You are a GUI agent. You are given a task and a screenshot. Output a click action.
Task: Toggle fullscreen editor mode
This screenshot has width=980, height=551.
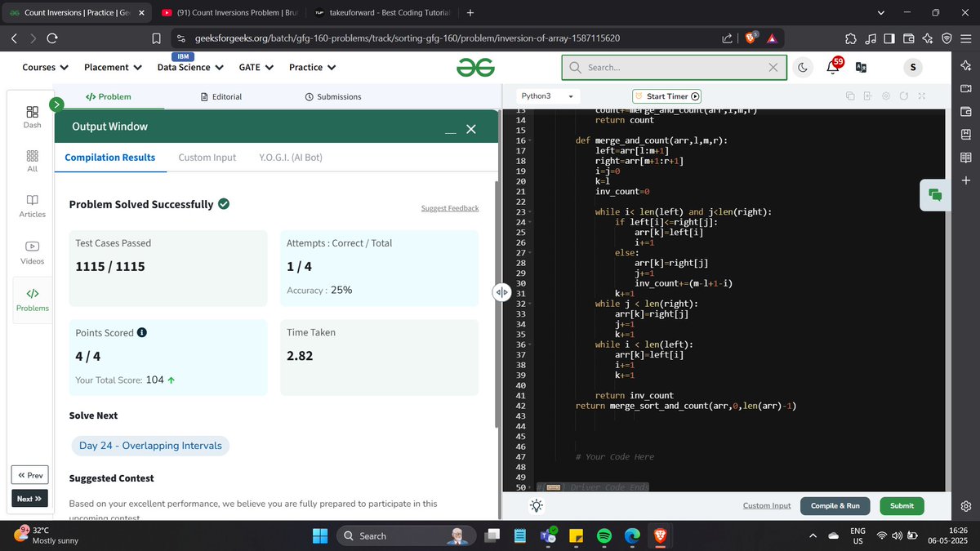point(921,96)
